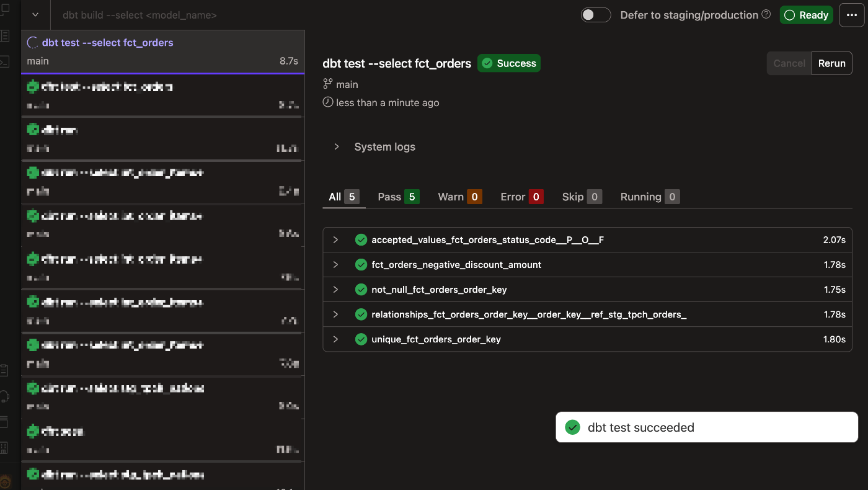Expand the accepted_values_fct_orders_status_code test row
The image size is (868, 490).
pyautogui.click(x=335, y=239)
